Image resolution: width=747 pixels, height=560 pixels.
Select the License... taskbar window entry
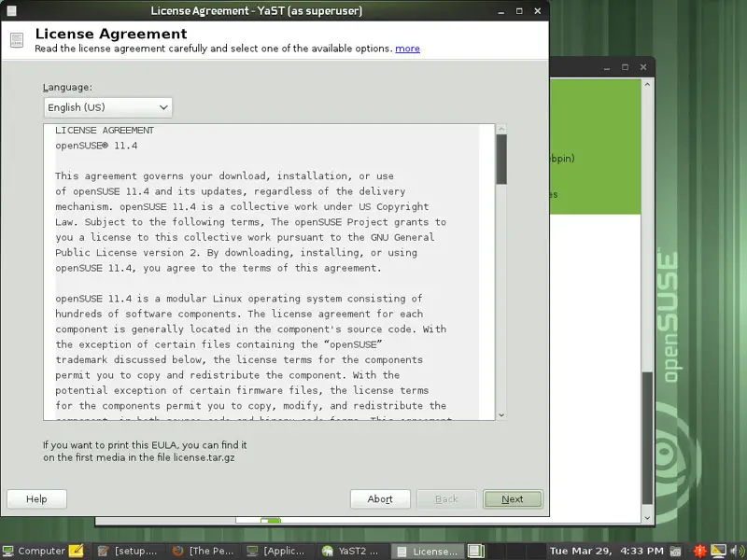(x=428, y=551)
